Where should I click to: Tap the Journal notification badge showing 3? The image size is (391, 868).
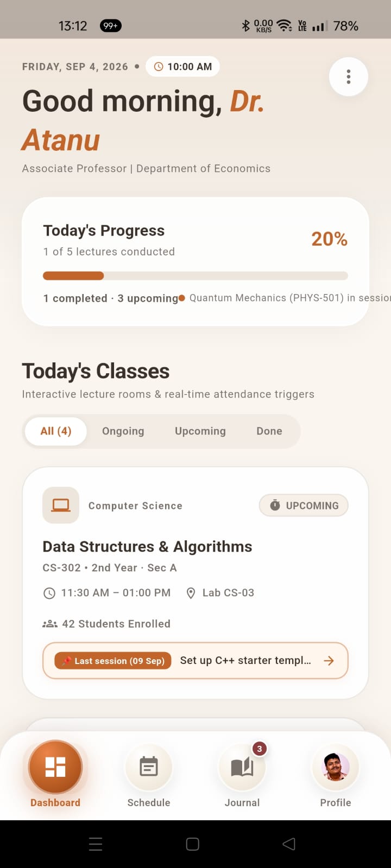coord(260,749)
